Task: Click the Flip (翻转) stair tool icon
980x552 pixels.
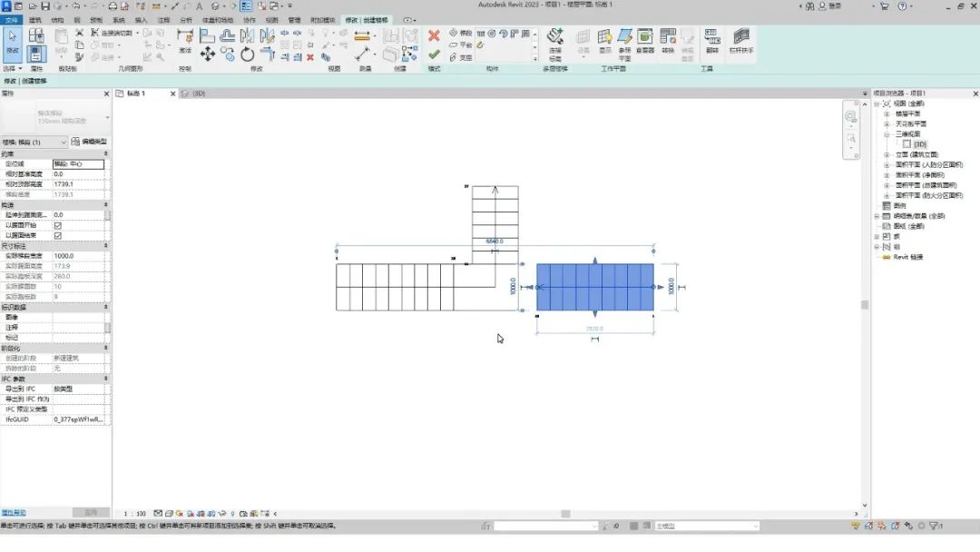Action: 712,39
